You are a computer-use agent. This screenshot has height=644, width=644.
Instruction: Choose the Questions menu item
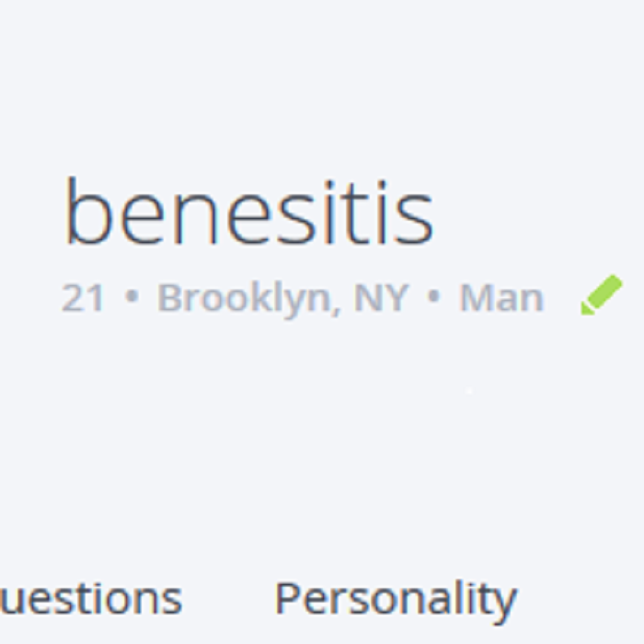pyautogui.click(x=91, y=600)
